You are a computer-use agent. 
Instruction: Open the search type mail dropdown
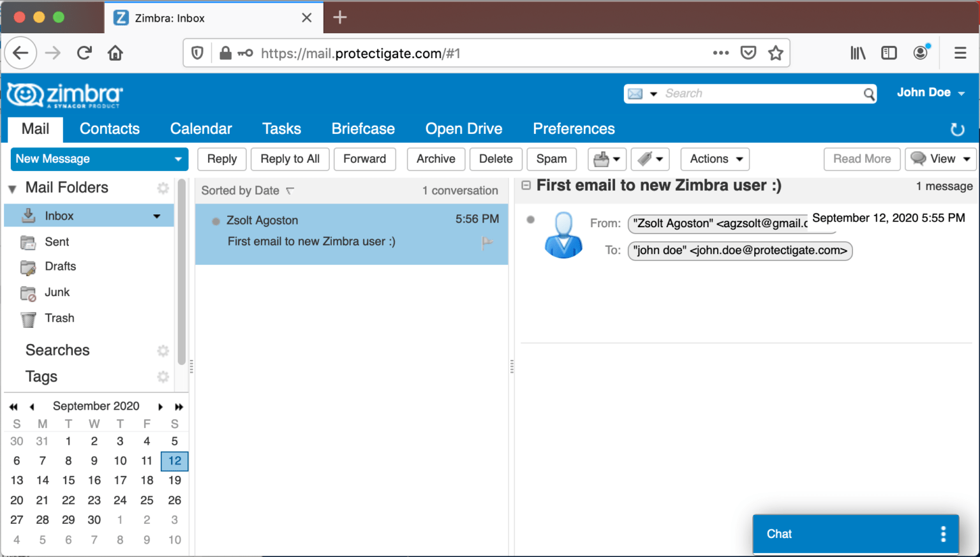642,94
